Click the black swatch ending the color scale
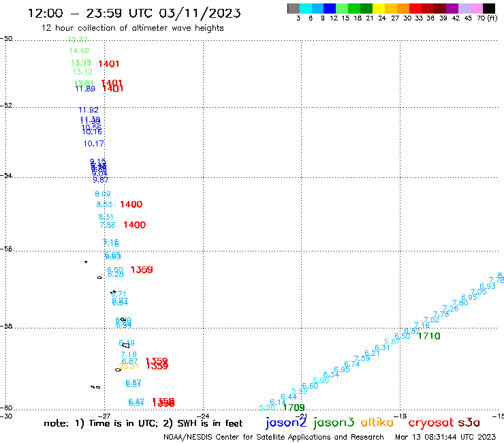The image size is (504, 443). click(489, 8)
